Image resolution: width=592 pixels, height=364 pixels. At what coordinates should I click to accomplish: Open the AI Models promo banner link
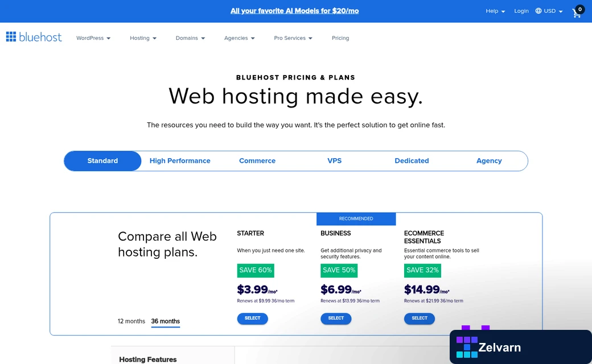pyautogui.click(x=294, y=11)
